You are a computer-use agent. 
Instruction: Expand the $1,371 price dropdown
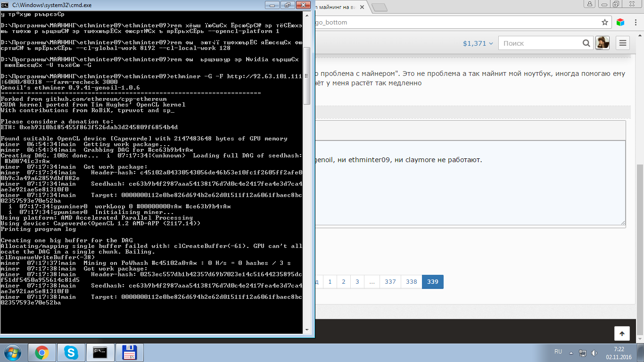(x=478, y=43)
